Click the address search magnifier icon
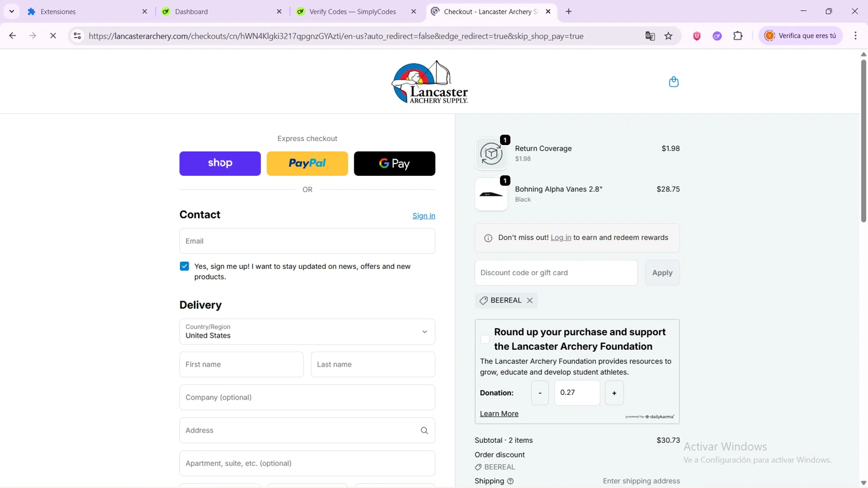 [424, 430]
